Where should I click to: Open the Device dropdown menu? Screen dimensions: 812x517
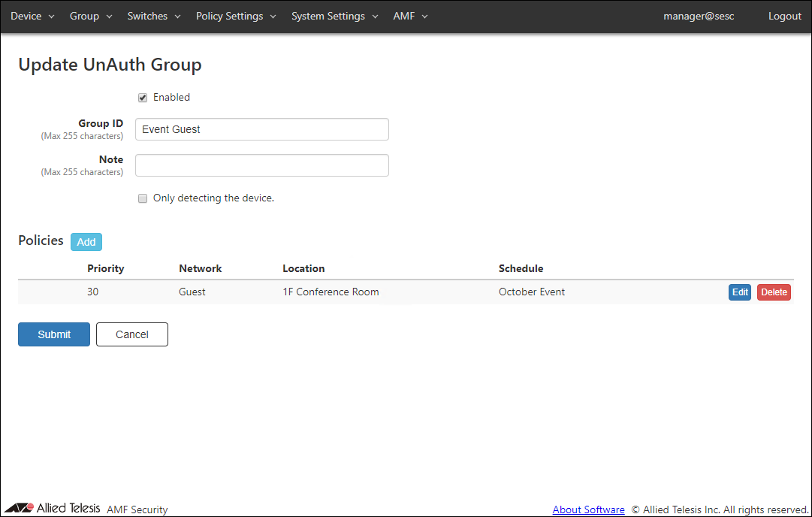click(32, 16)
